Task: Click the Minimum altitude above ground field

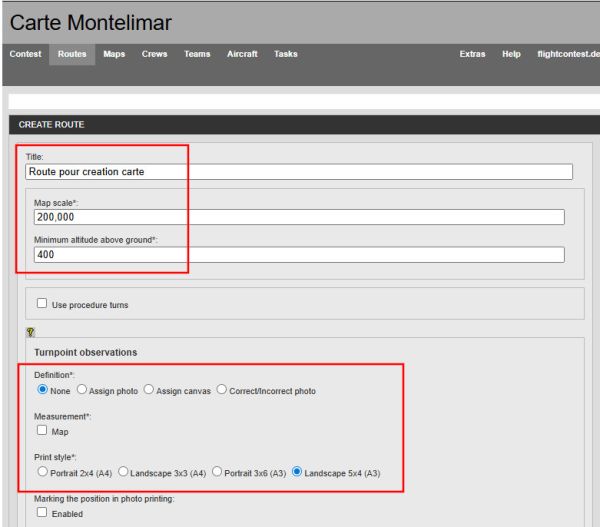Action: [299, 255]
